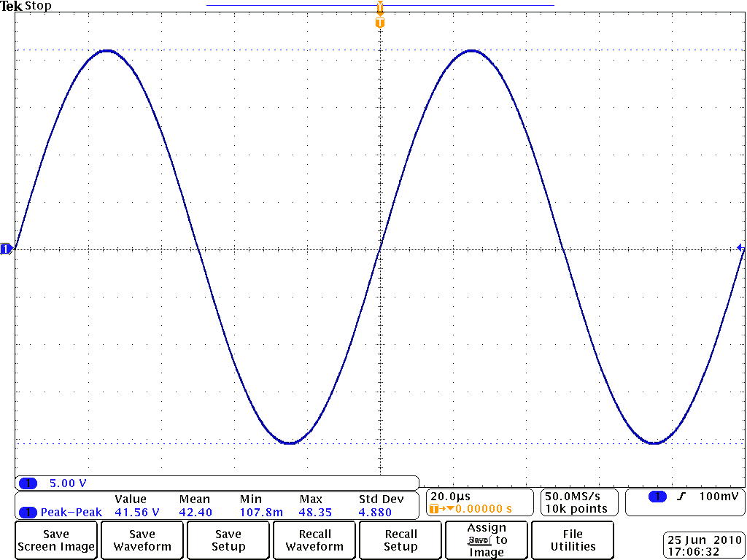
Task: Click the 20.0µs timebase readout
Action: point(451,497)
